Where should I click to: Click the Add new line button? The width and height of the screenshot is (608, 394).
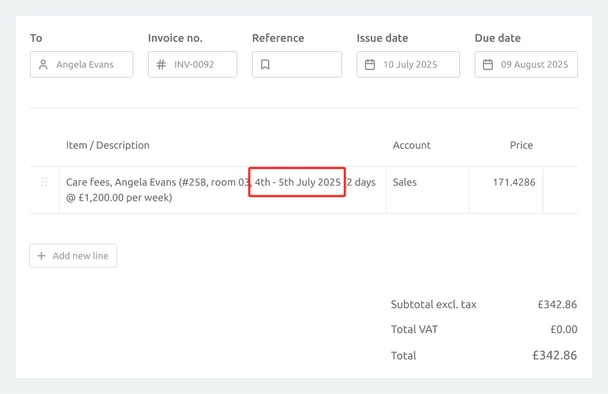[73, 256]
